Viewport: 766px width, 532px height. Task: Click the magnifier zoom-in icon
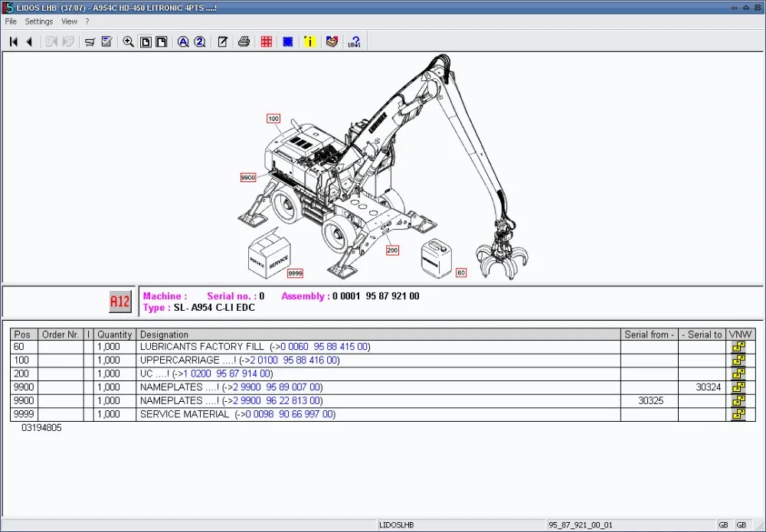pyautogui.click(x=128, y=41)
